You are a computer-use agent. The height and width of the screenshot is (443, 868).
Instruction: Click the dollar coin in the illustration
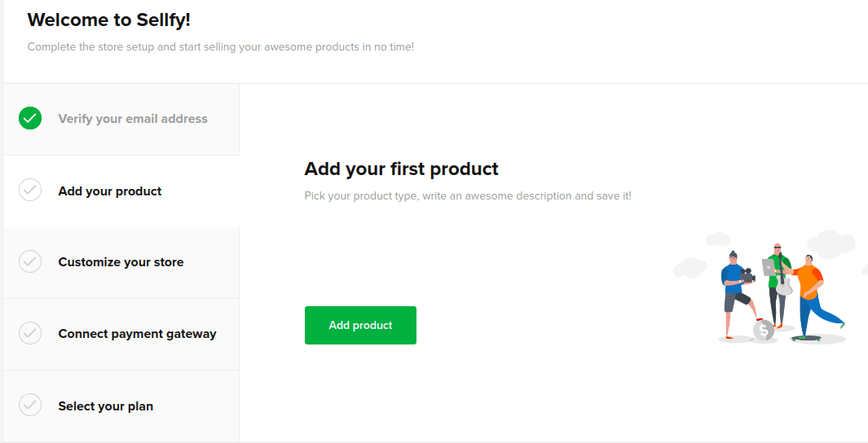click(x=764, y=331)
